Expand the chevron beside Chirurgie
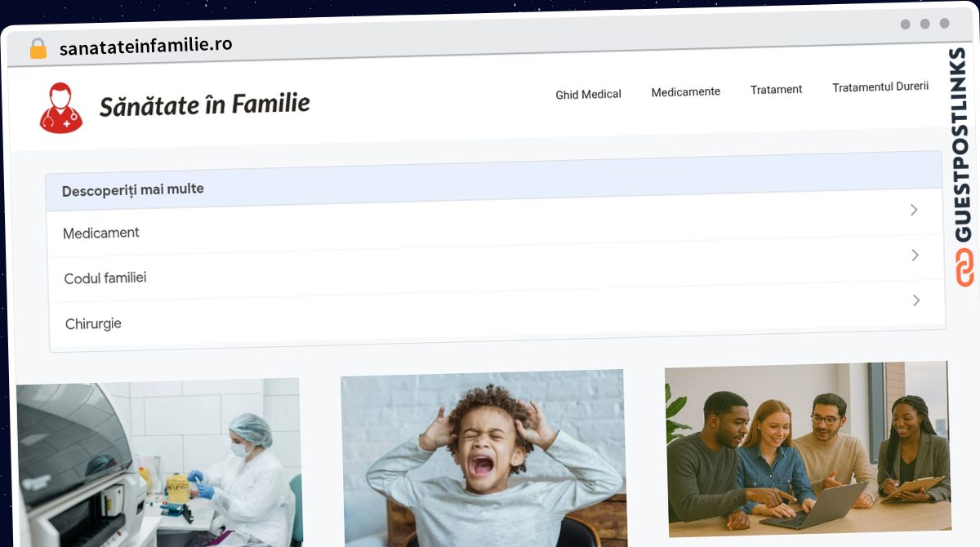 [x=916, y=300]
